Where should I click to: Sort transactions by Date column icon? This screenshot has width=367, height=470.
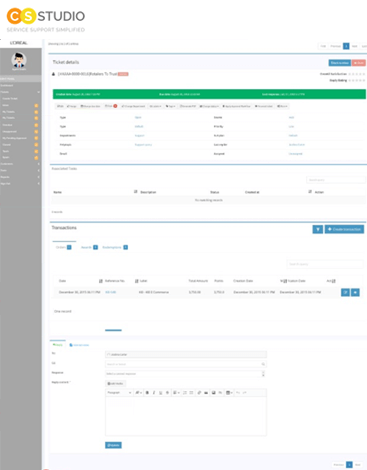click(x=101, y=281)
